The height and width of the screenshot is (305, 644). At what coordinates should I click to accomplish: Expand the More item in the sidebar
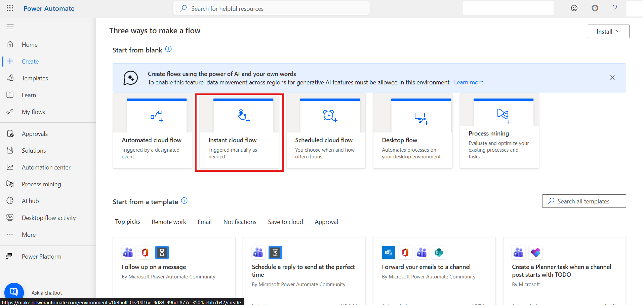click(29, 234)
